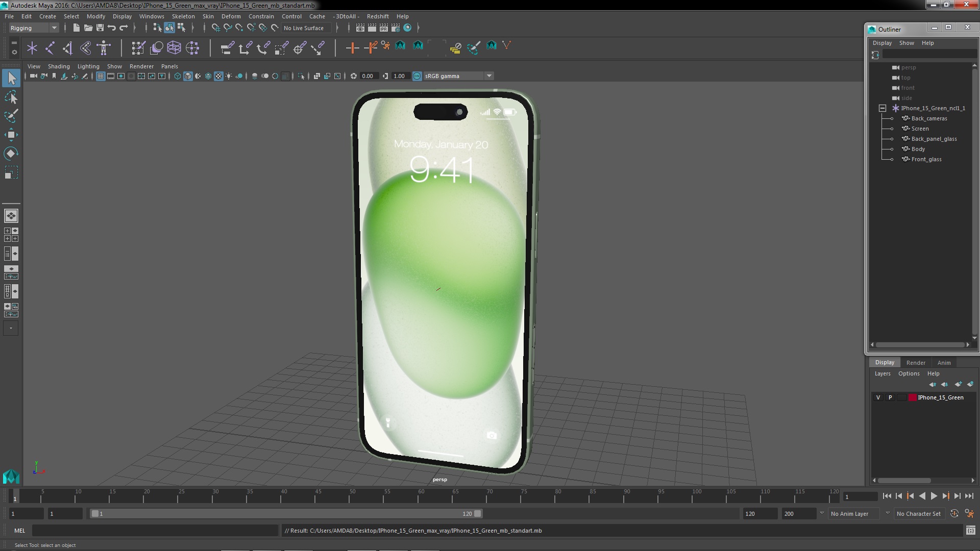Select Front_glass in the Outliner

pyautogui.click(x=926, y=159)
